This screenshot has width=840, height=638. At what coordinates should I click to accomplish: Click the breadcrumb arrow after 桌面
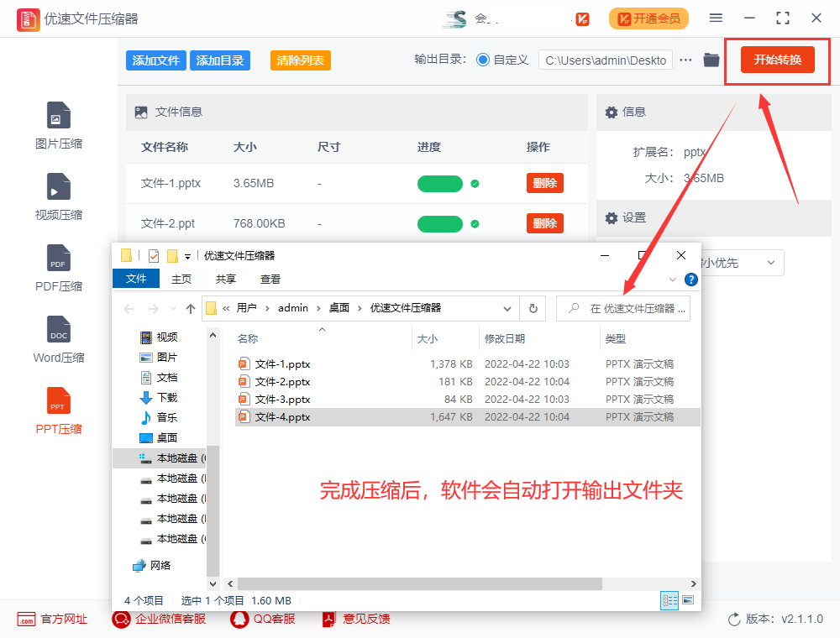[x=360, y=308]
